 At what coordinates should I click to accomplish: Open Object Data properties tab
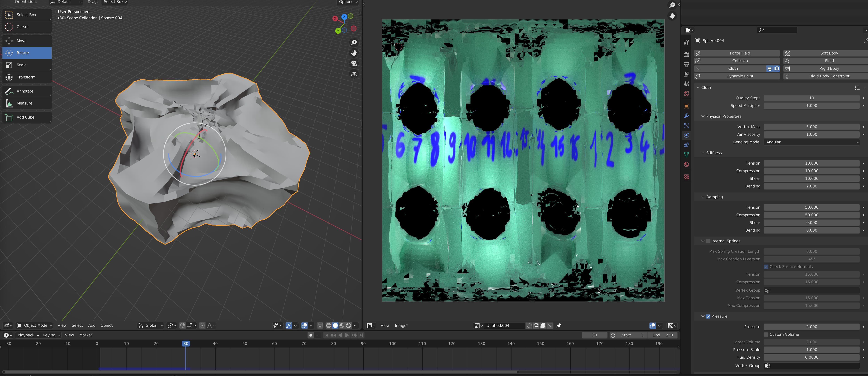[x=686, y=155]
